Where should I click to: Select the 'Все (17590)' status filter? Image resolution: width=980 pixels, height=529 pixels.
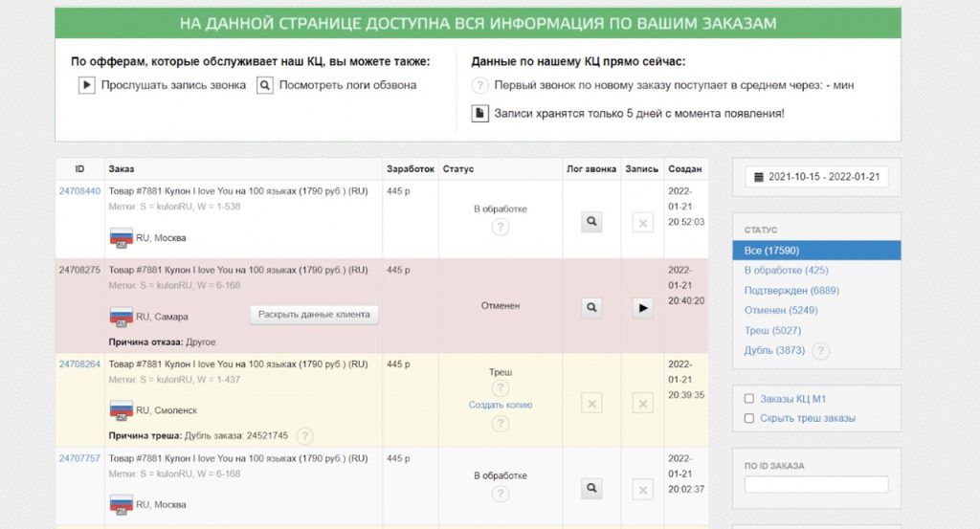[816, 251]
